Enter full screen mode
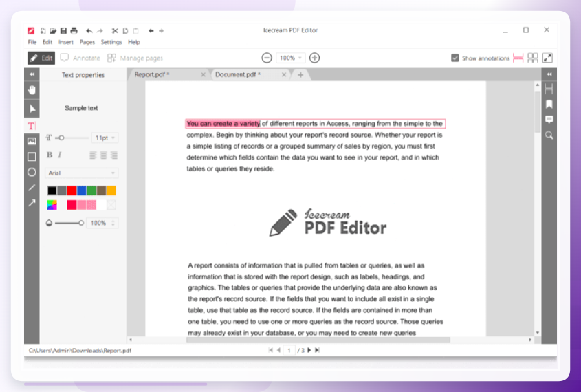581x392 pixels. [x=547, y=58]
